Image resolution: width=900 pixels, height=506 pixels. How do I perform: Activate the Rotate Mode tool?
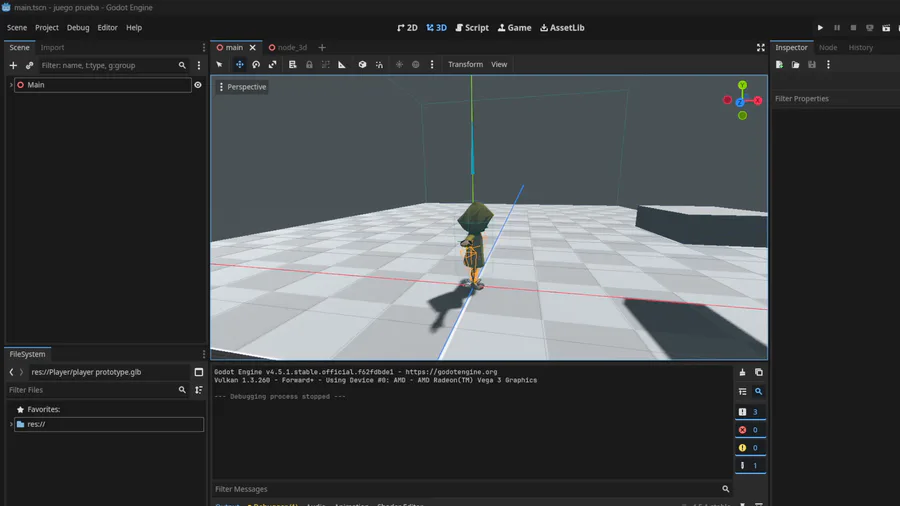(256, 64)
